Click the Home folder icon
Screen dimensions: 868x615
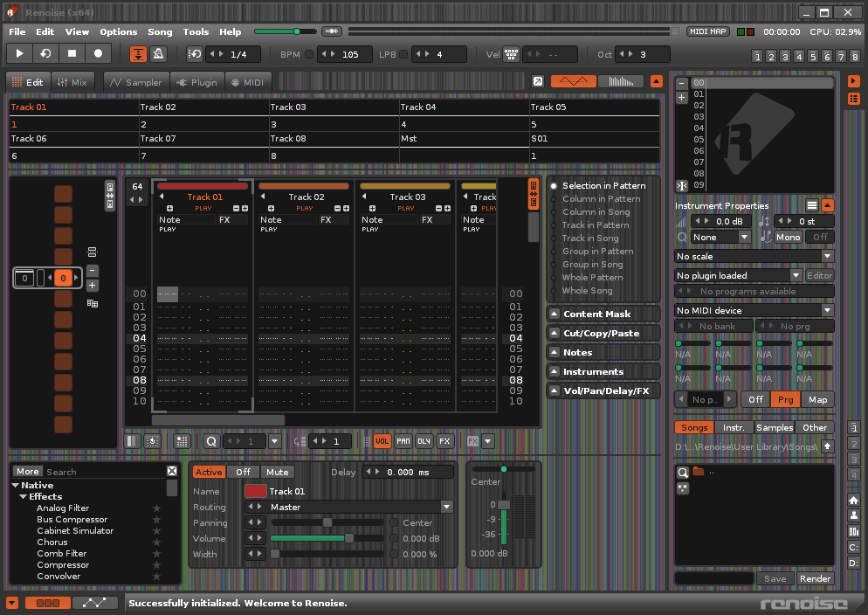pyautogui.click(x=854, y=501)
